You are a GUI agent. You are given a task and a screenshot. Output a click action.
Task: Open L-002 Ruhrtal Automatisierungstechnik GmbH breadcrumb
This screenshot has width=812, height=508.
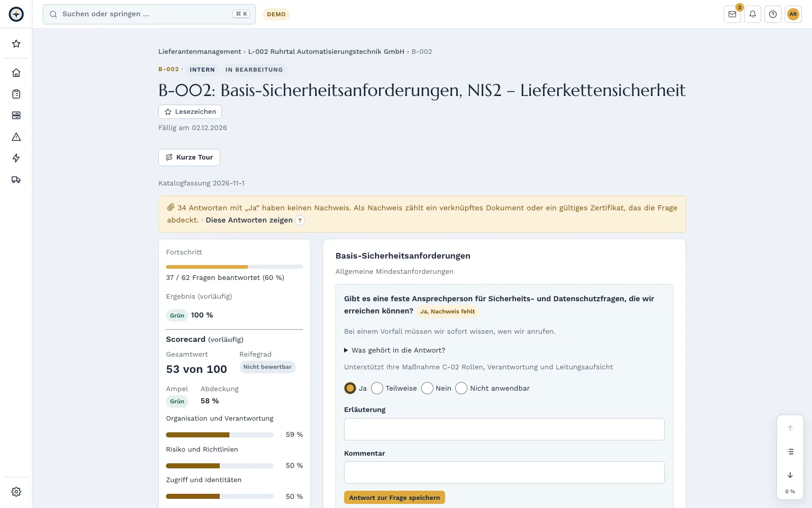326,51
